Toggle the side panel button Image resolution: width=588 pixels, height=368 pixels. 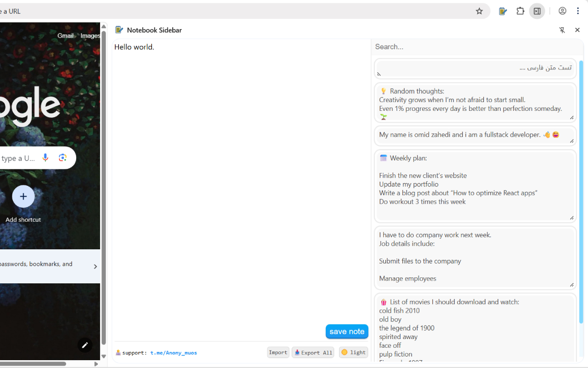click(x=537, y=11)
